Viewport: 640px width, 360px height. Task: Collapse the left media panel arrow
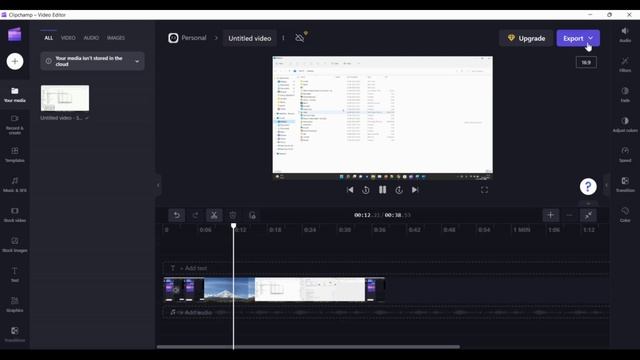(158, 185)
